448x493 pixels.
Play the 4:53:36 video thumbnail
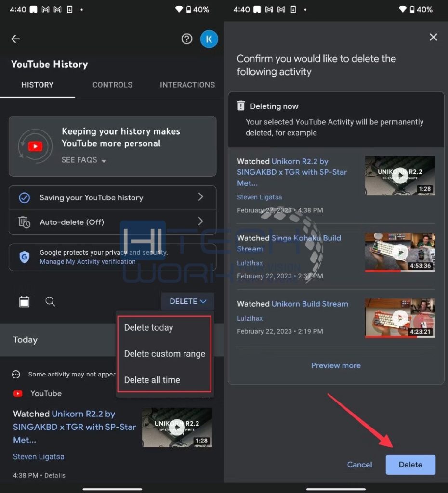click(x=400, y=252)
